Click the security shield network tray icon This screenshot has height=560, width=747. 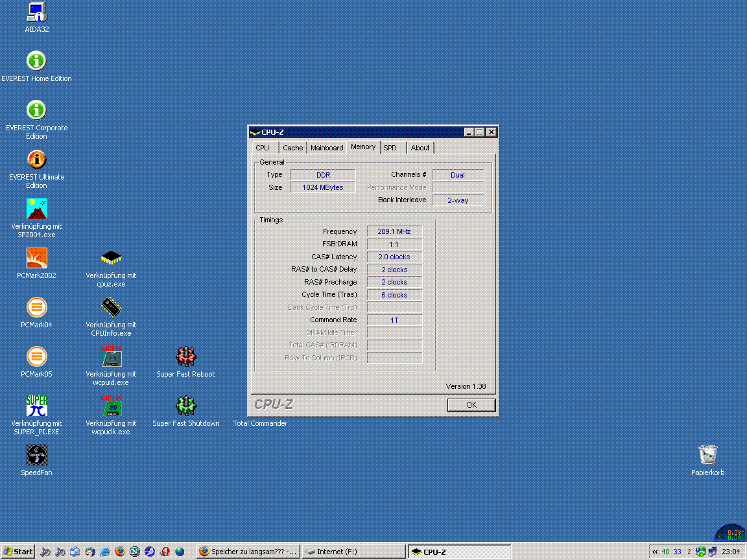click(x=700, y=552)
